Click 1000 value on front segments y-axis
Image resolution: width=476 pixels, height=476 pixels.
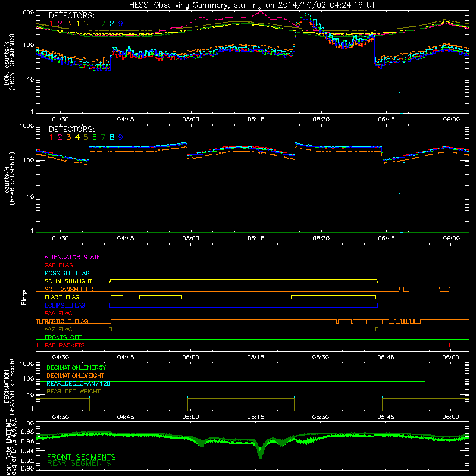[27, 12]
